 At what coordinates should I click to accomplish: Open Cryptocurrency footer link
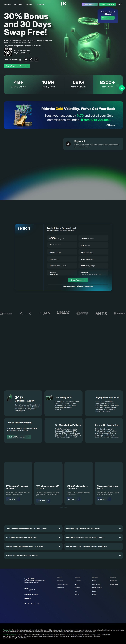point(97,588)
